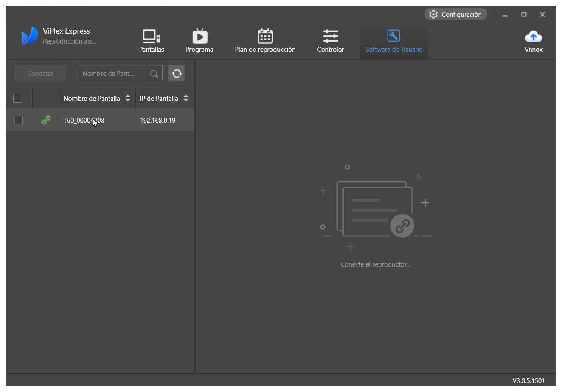Click the search magnifier icon
Image resolution: width=562 pixels, height=392 pixels.
(154, 74)
